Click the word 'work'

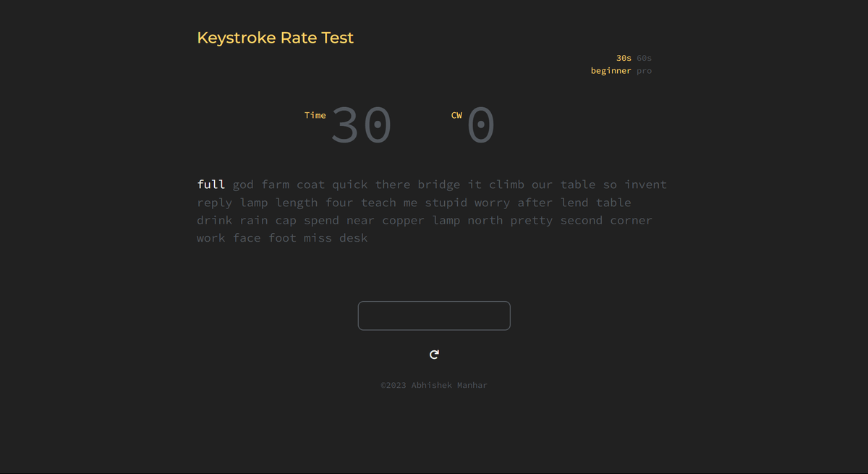[x=211, y=238]
